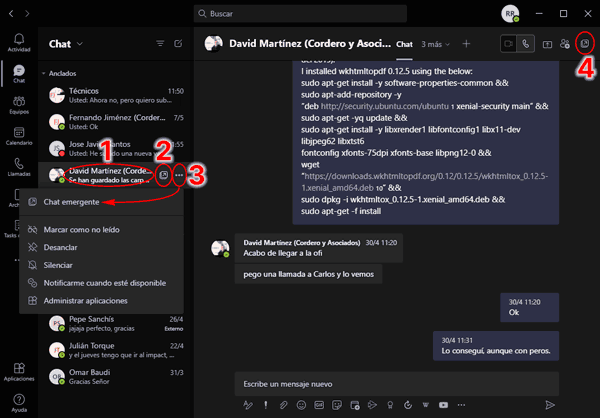Viewport: 600px width, 418px height.
Task: Select the 'Lo conseguí, aunque con peros.' message
Action: [x=496, y=346]
